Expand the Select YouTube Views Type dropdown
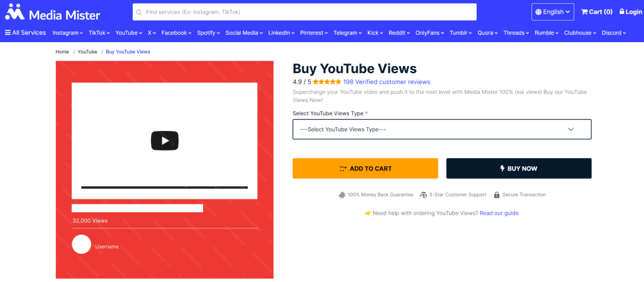Screen dimensions: 644x282 click(x=442, y=129)
